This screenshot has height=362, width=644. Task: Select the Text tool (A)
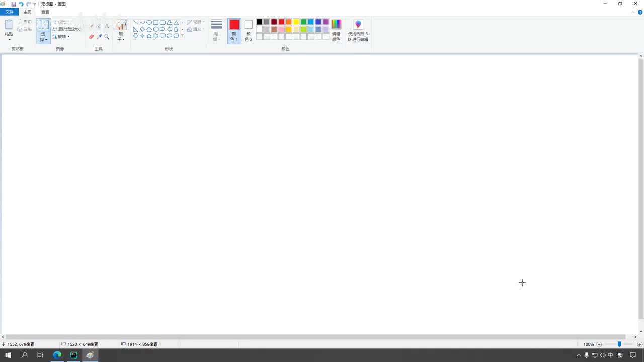pos(107,26)
